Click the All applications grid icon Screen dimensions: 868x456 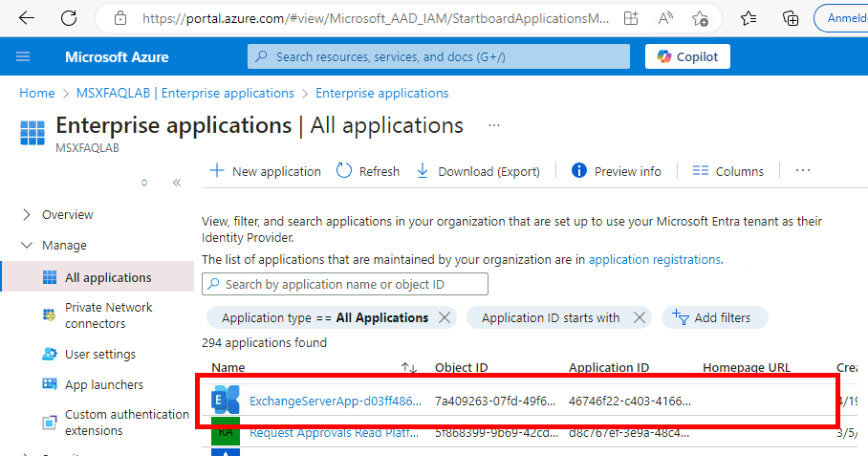point(50,277)
